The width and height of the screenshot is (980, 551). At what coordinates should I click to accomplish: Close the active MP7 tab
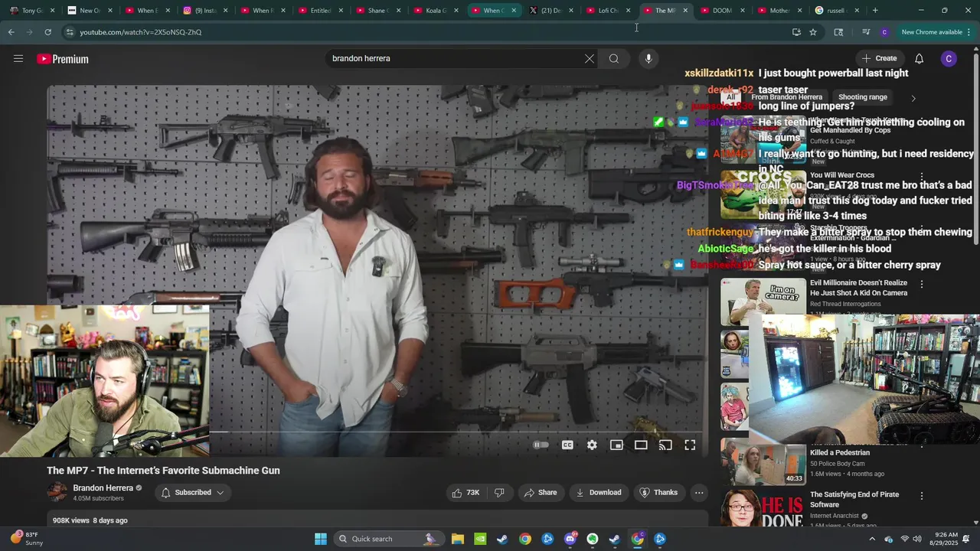(685, 11)
